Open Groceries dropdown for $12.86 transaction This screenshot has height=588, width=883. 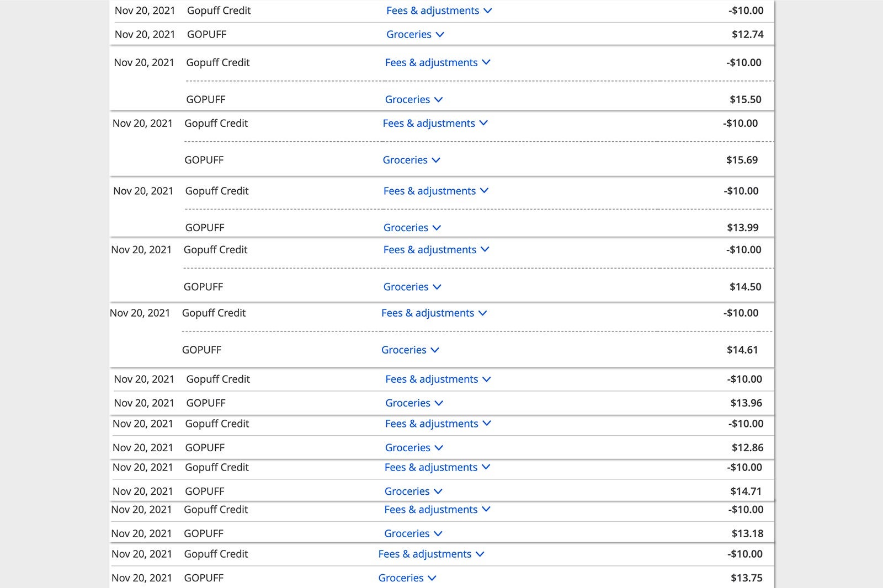click(414, 447)
